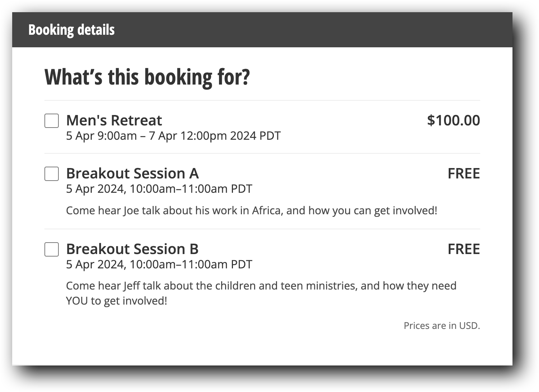Click the FREE label beside Breakout Session A
This screenshot has height=392, width=539.
point(464,173)
